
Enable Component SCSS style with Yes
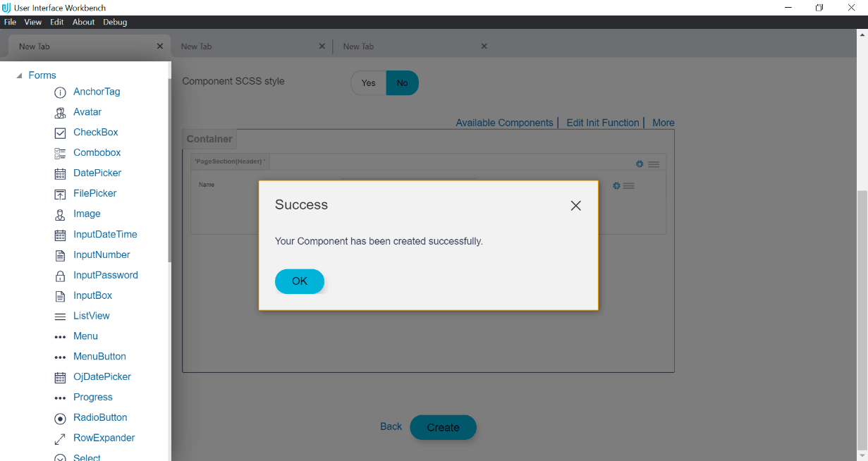[x=367, y=82]
